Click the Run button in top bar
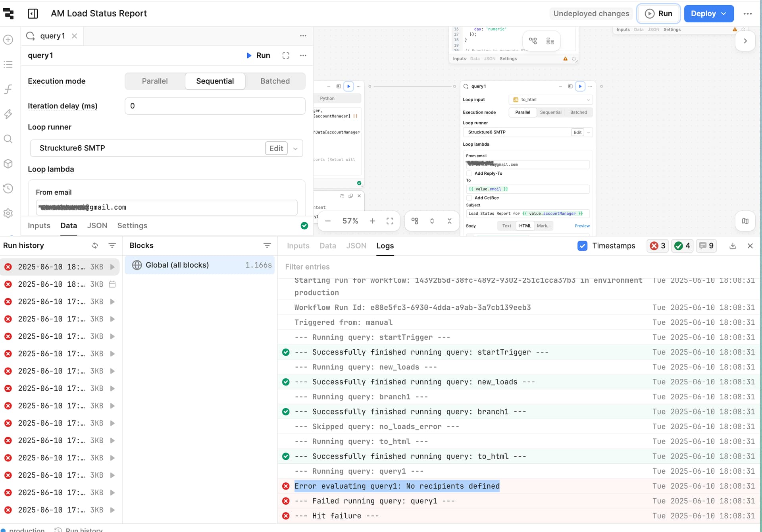This screenshot has height=532, width=762. click(x=659, y=13)
